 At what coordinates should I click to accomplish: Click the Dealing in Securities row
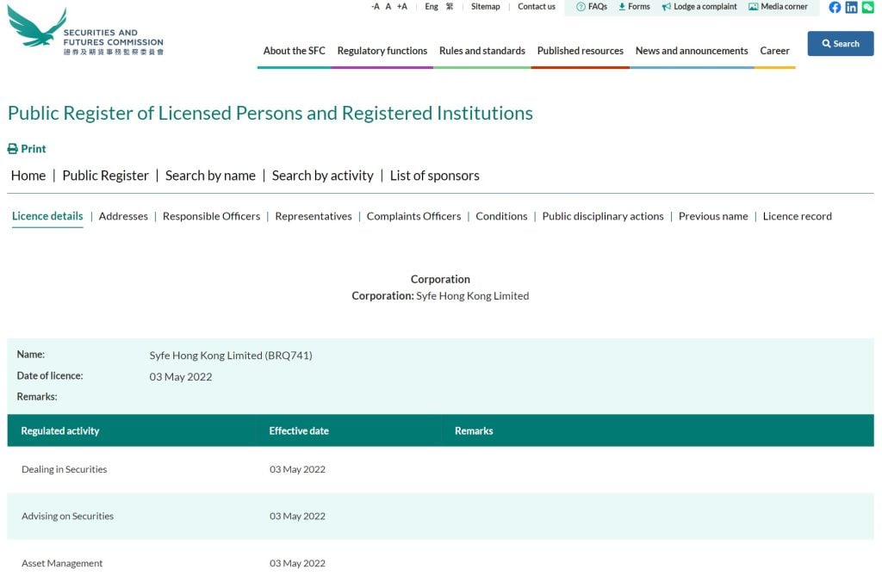(x=440, y=469)
